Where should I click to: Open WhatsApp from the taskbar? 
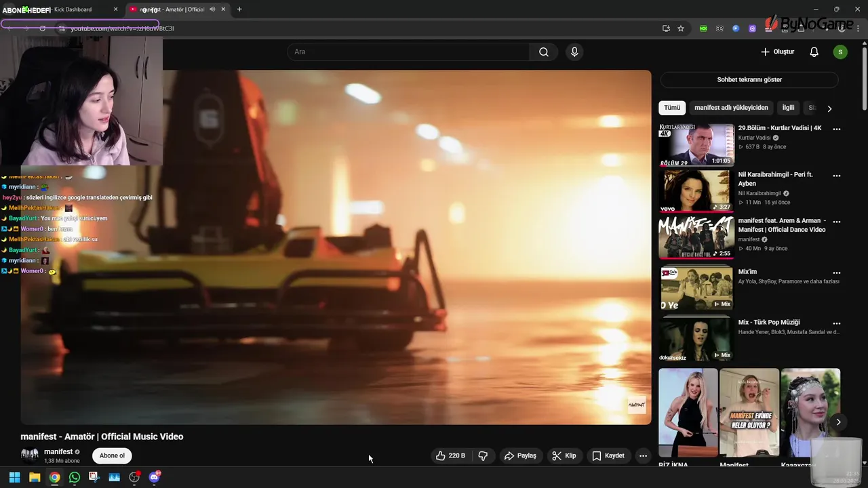[75, 477]
